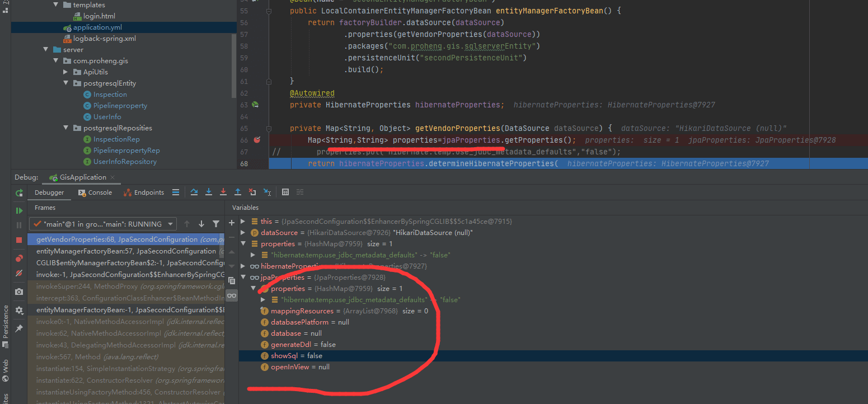
Task: Add a new watch with plus button
Action: point(232,223)
